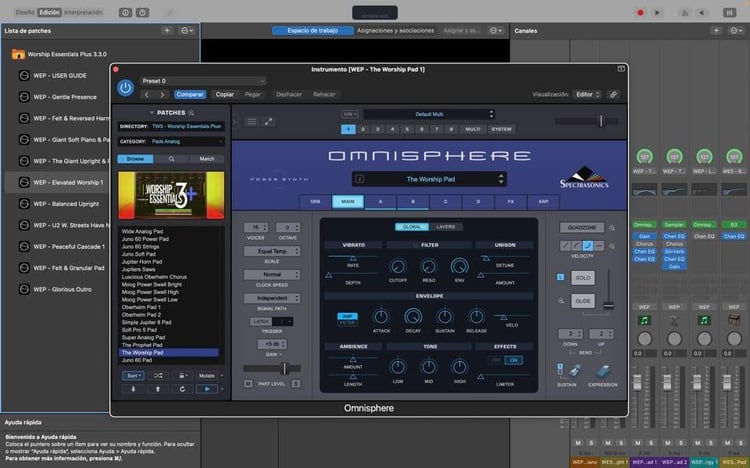Image resolution: width=750 pixels, height=468 pixels.
Task: Click the shuffle patches icon
Action: (x=158, y=376)
